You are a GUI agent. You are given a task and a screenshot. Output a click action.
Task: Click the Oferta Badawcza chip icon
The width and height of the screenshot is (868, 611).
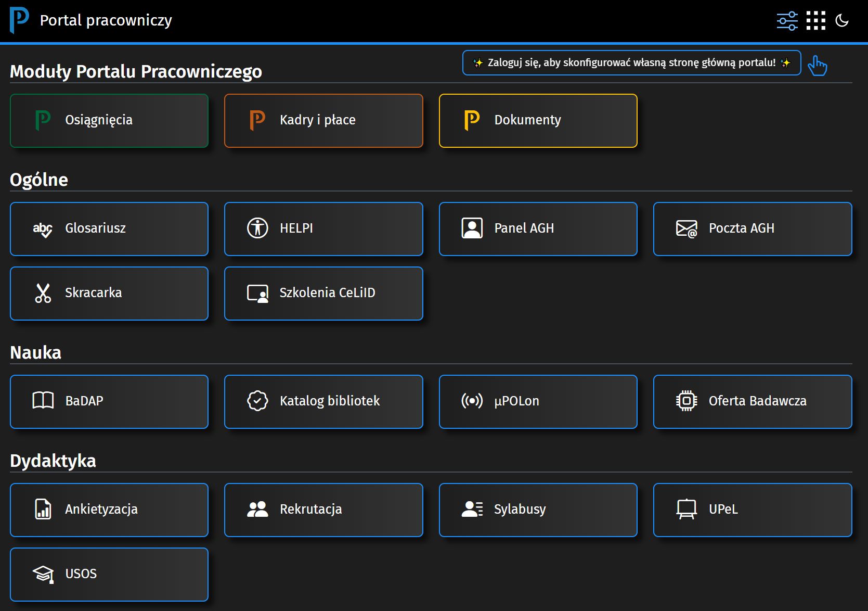coord(686,401)
